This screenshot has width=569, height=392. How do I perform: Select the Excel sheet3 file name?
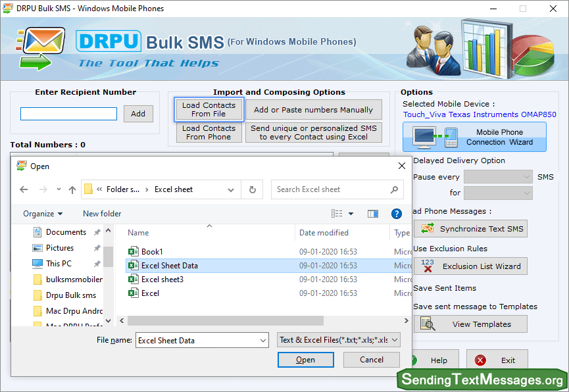[162, 280]
